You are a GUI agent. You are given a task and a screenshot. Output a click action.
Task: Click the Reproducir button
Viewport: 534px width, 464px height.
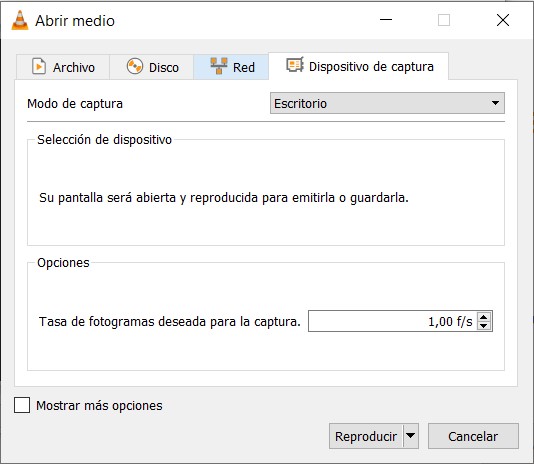click(x=366, y=436)
